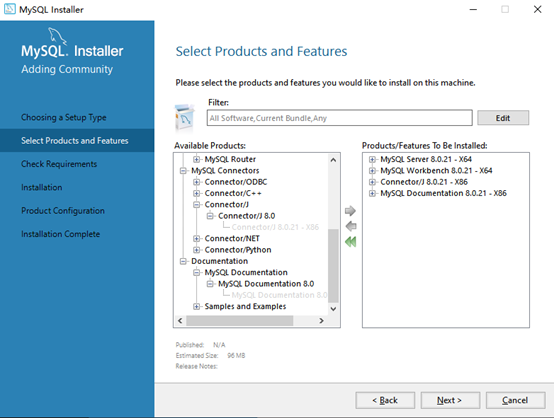Open the Product Configuration step
Screen dimensions: 554x418
pos(63,211)
